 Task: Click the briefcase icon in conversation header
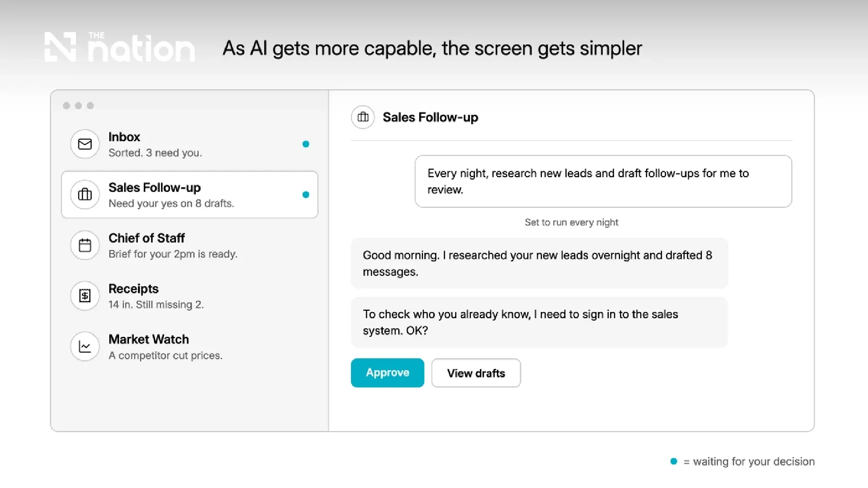click(363, 117)
